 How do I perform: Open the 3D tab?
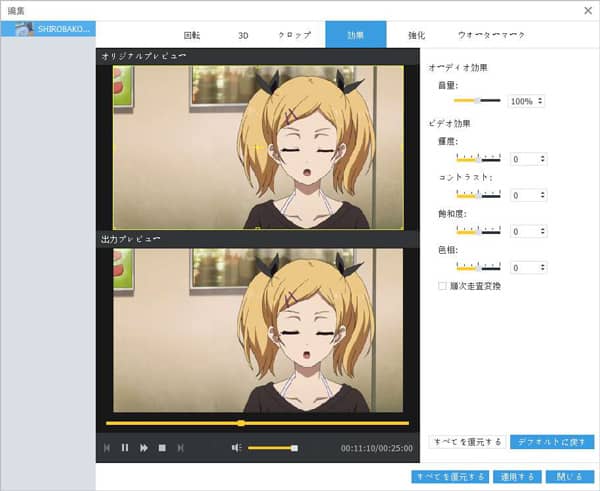(x=243, y=35)
